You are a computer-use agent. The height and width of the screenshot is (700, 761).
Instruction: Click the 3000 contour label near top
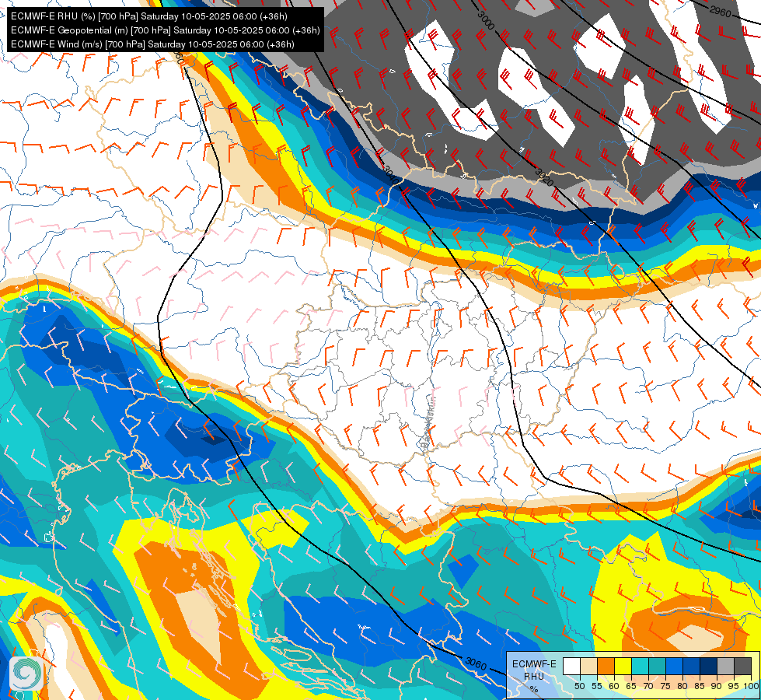pos(486,20)
